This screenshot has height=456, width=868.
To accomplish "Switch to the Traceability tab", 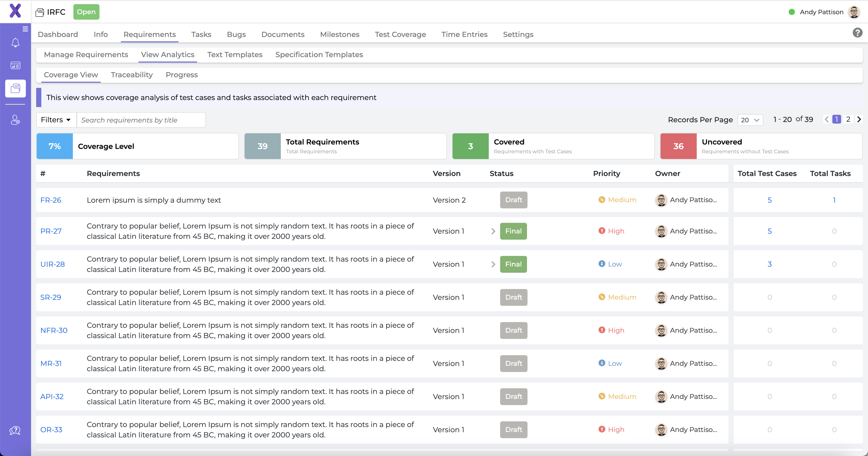I will click(131, 74).
